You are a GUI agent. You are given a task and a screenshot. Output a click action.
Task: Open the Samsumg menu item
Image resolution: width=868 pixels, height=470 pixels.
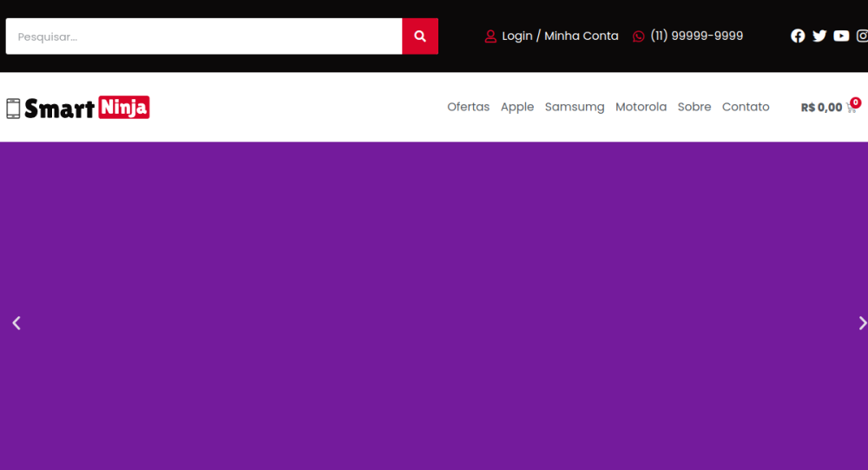(575, 107)
